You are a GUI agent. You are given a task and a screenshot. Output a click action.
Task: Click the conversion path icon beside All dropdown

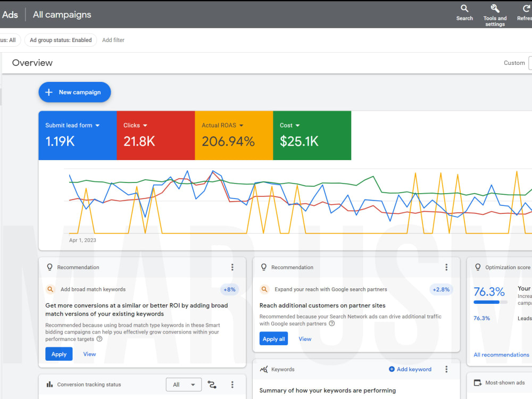pos(212,385)
